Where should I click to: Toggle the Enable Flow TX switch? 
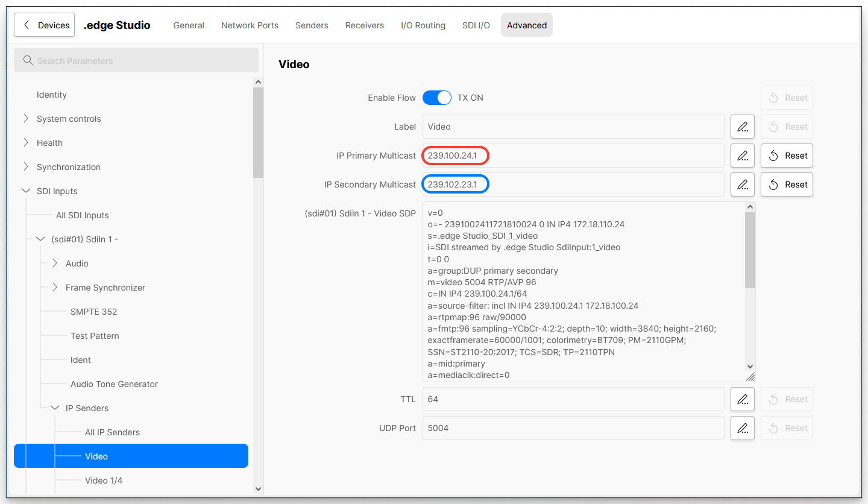point(437,98)
